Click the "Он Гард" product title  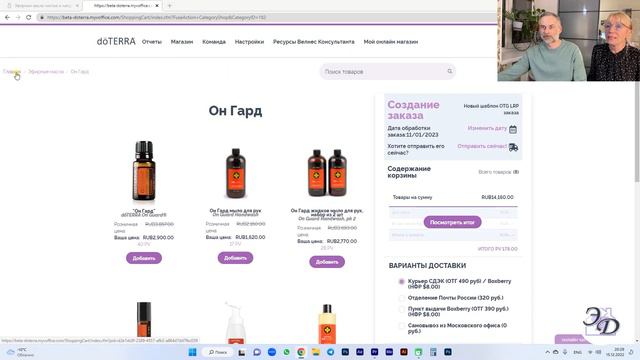pos(144,211)
